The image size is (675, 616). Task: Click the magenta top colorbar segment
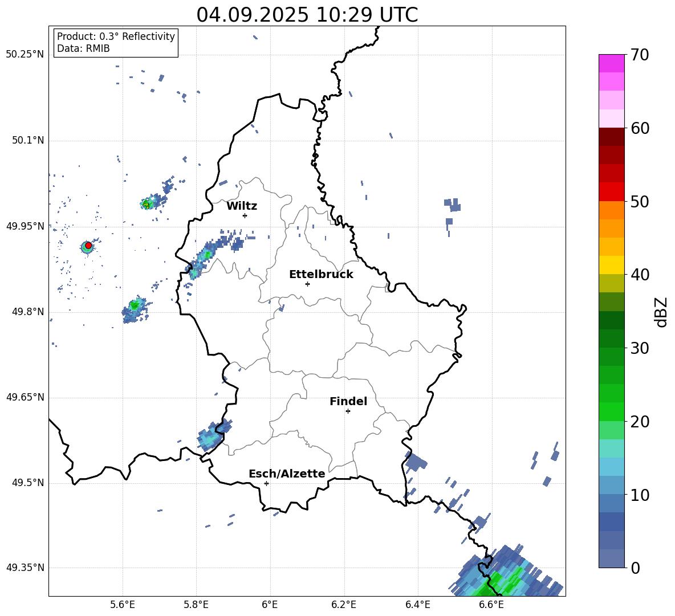tap(611, 63)
